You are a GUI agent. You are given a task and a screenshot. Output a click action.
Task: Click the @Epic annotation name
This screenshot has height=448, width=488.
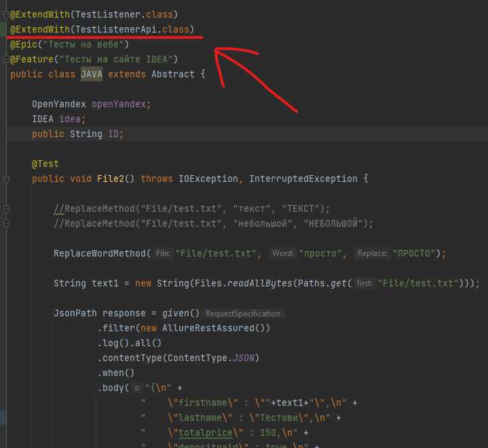point(24,45)
